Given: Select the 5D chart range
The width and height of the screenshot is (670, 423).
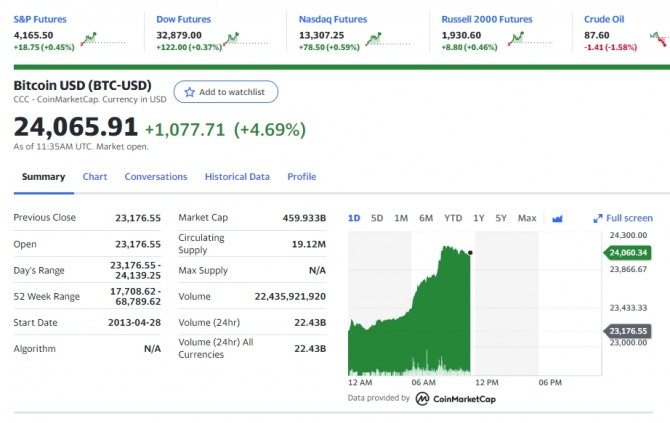Looking at the screenshot, I should click(x=377, y=218).
